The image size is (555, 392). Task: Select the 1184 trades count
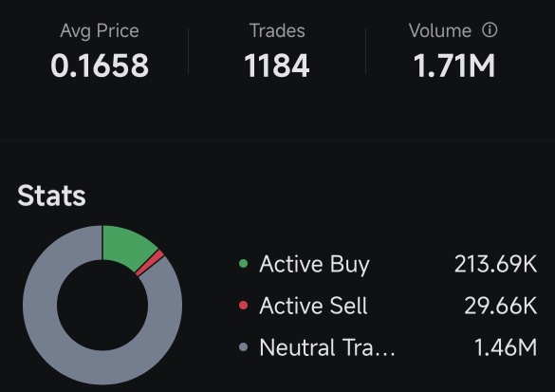tap(277, 65)
